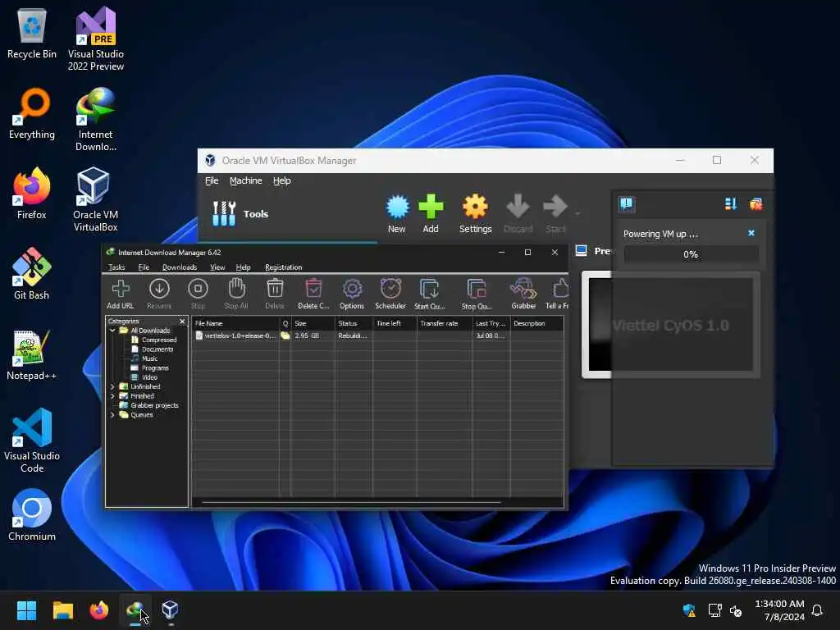Sort by the Status column header
Viewport: 840px width, 630px height.
(x=354, y=323)
